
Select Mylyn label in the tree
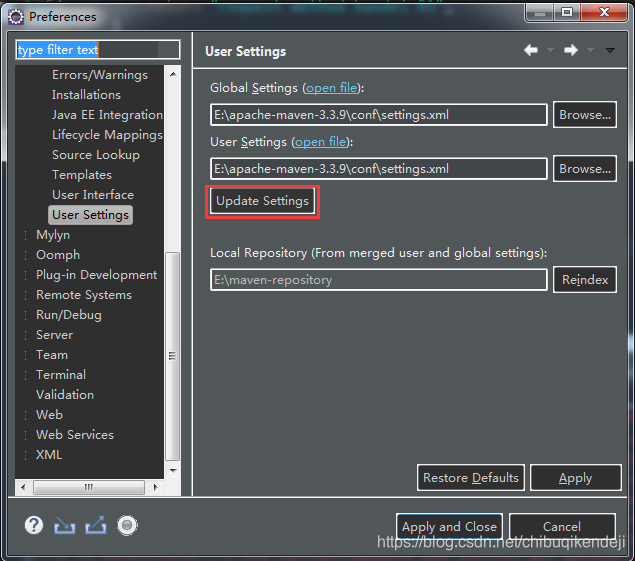click(x=53, y=235)
